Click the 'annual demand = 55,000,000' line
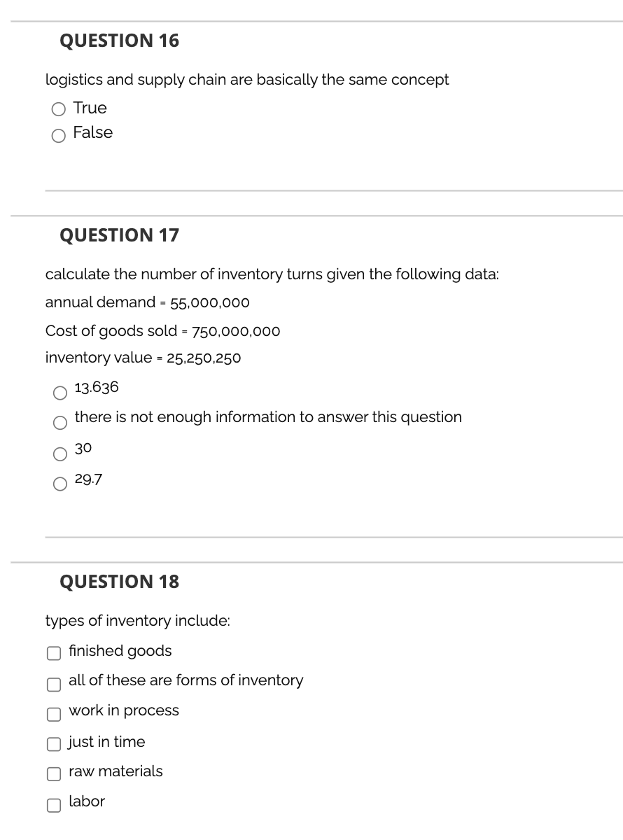 click(x=147, y=302)
